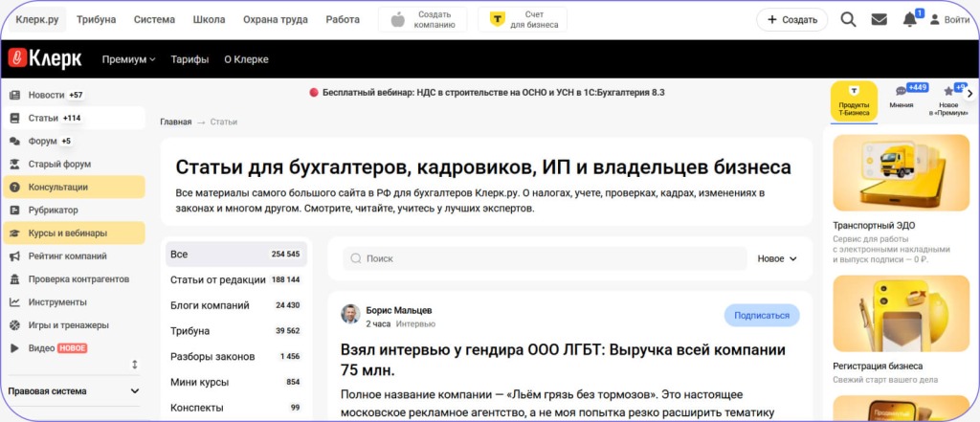Click the Клерк logo in black header
980x422 pixels.
tap(45, 58)
